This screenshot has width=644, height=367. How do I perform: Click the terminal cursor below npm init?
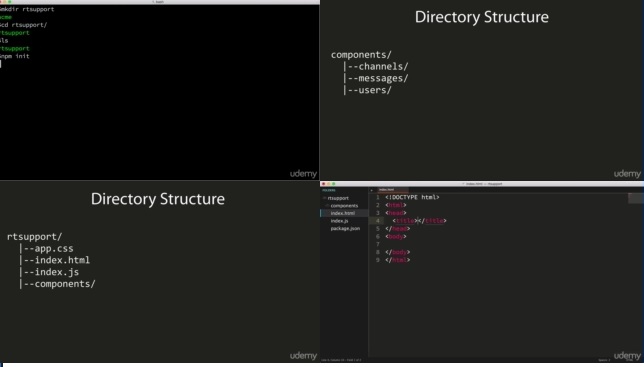(x=0, y=64)
